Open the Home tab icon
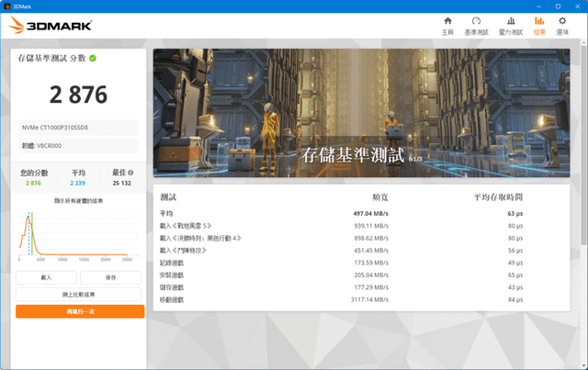Image resolution: width=588 pixels, height=370 pixels. click(x=447, y=21)
